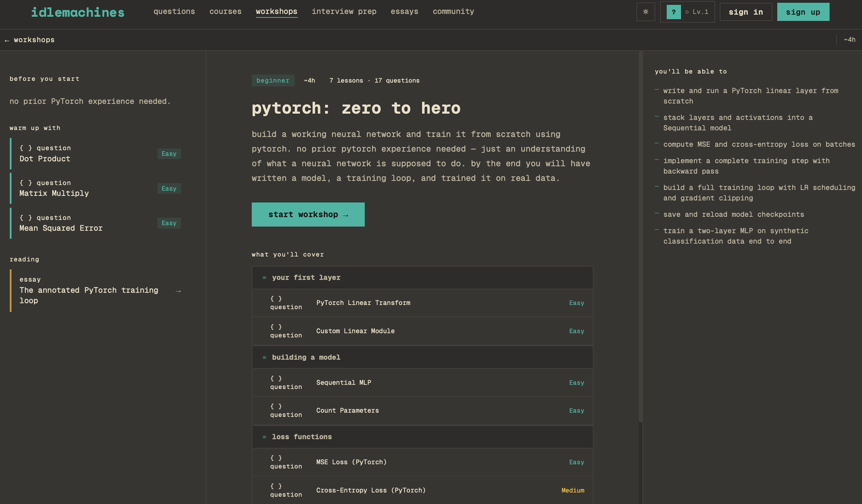Open the community nav item
Image resolution: width=862 pixels, height=504 pixels.
coord(453,12)
